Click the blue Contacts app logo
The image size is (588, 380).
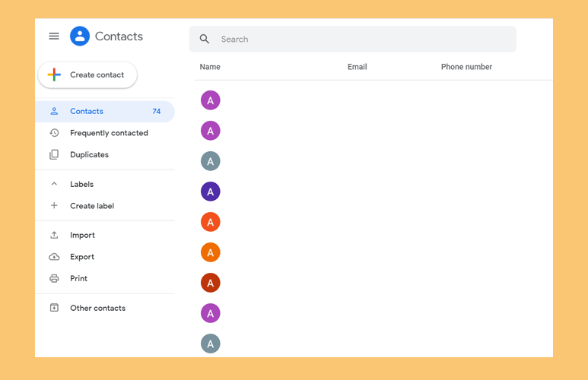(x=80, y=36)
